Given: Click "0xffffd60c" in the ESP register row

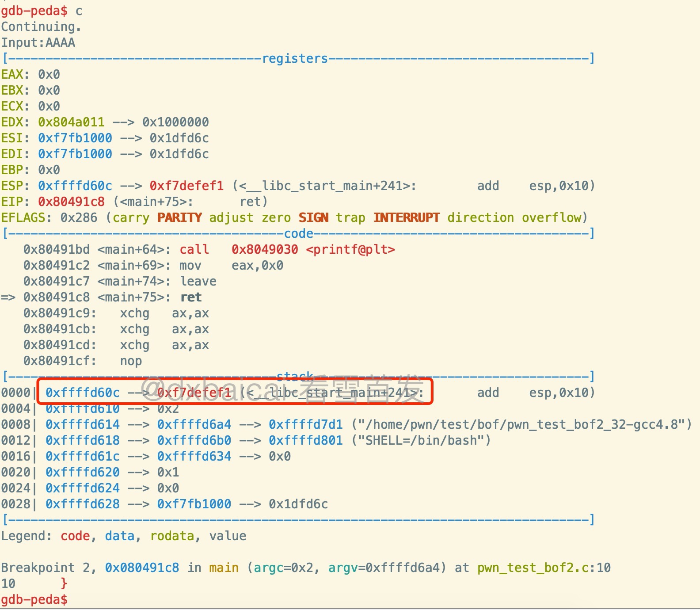Looking at the screenshot, I should pyautogui.click(x=75, y=186).
